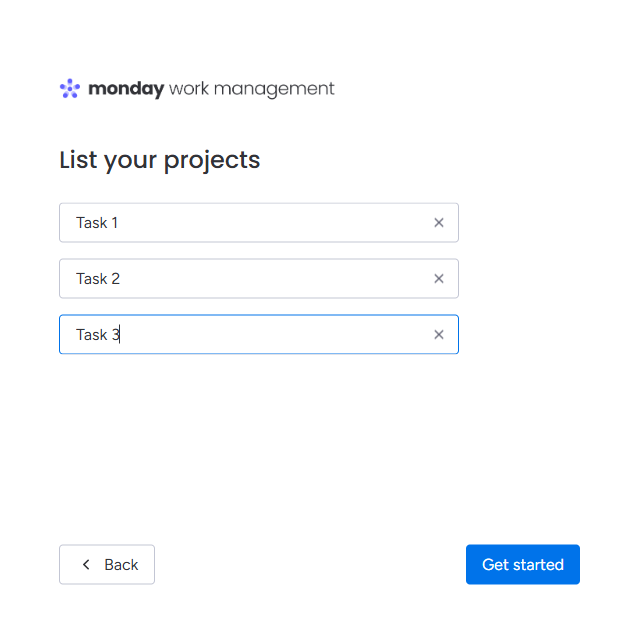Click empty space between Back and Get started
This screenshot has height=621, width=629.
(310, 565)
